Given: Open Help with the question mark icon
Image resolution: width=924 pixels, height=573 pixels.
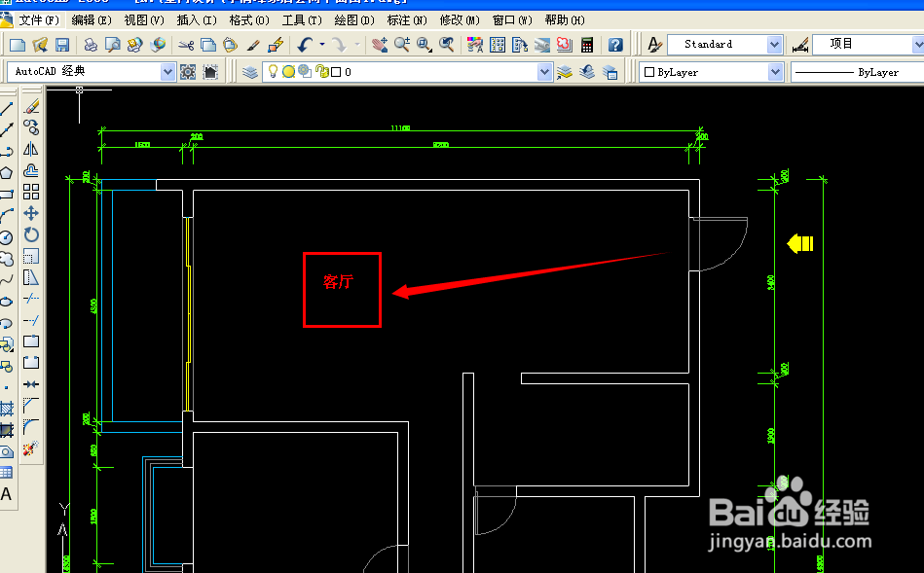Looking at the screenshot, I should pos(615,45).
